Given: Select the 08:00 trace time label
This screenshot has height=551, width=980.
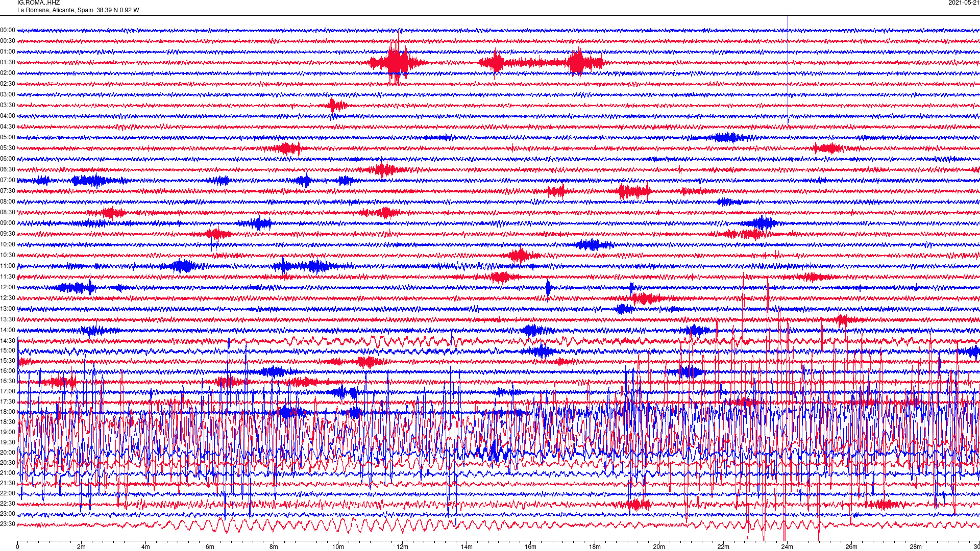Looking at the screenshot, I should (8, 202).
